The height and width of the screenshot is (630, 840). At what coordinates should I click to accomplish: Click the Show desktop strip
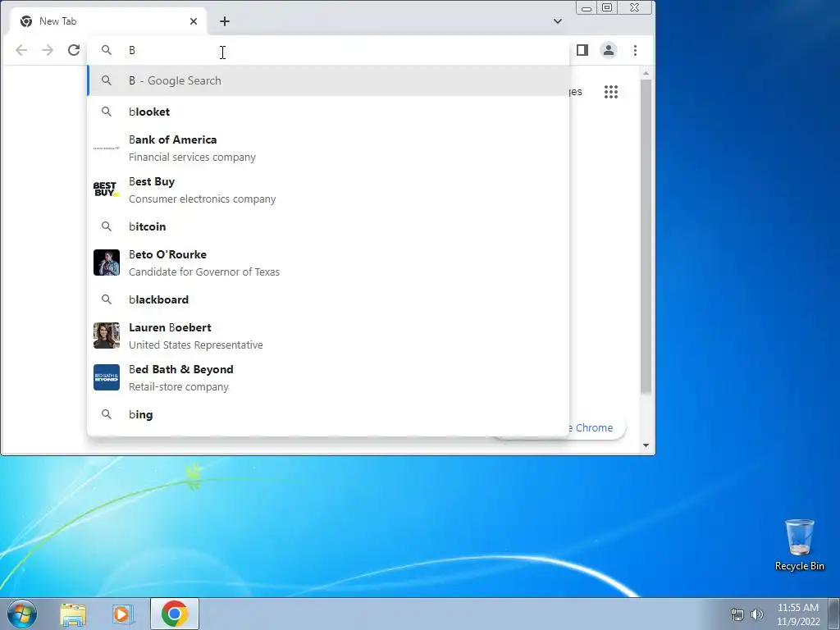pyautogui.click(x=834, y=614)
